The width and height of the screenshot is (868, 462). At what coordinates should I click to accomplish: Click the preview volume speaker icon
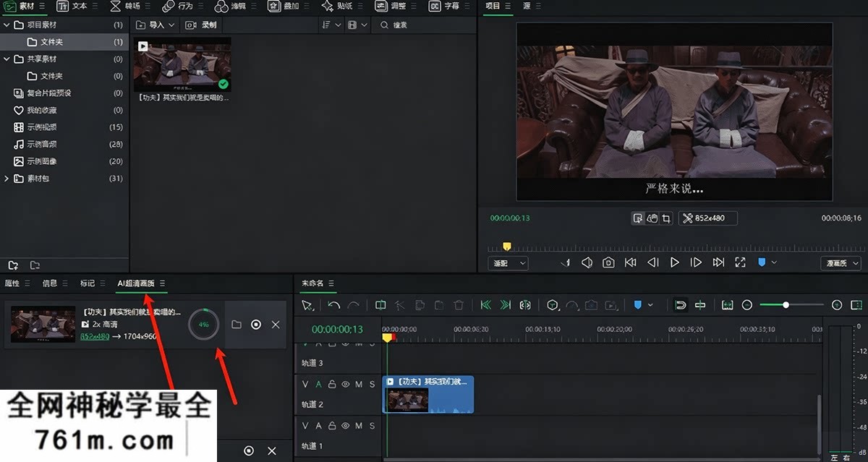[x=587, y=262]
